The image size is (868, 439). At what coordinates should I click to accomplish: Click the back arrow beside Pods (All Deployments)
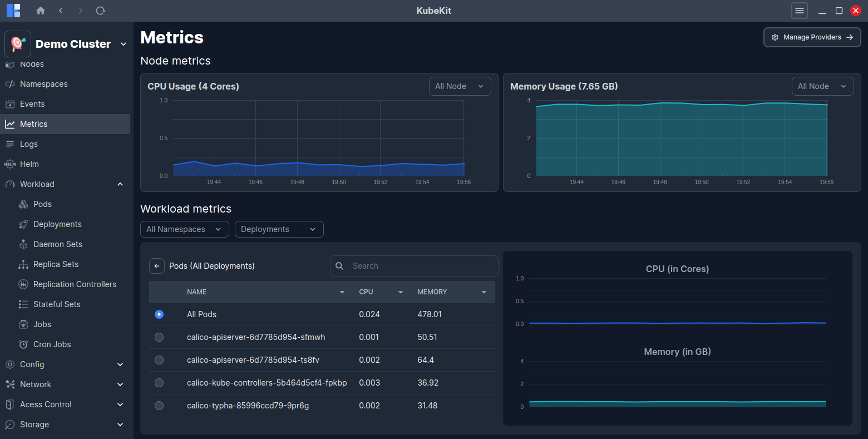pos(156,265)
